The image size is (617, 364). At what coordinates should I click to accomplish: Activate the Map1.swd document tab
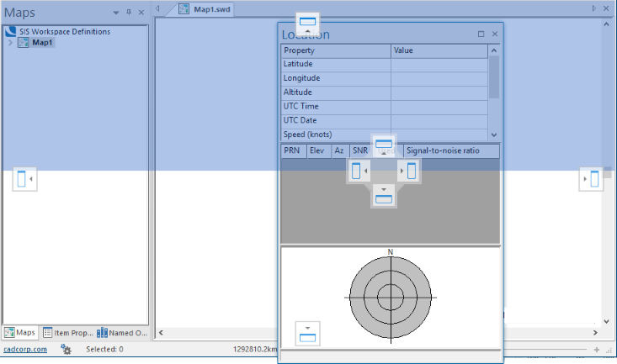tap(205, 9)
